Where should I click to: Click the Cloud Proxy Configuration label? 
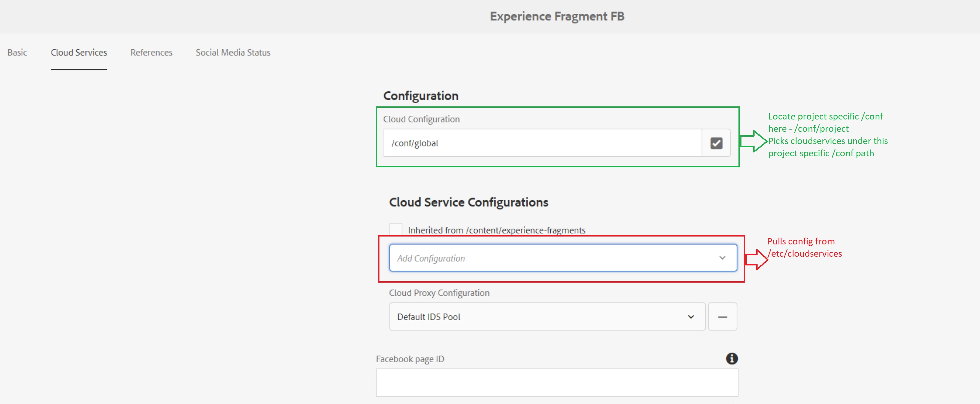pyautogui.click(x=439, y=293)
